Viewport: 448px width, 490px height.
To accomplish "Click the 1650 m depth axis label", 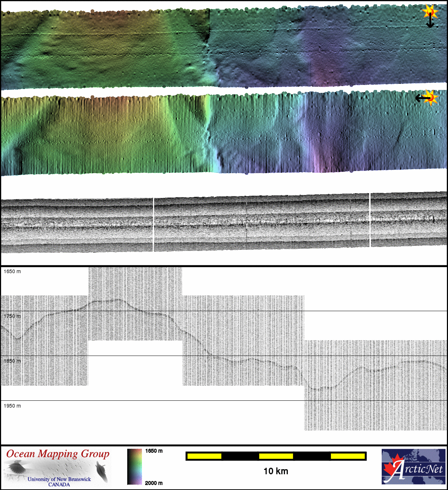I will click(12, 271).
